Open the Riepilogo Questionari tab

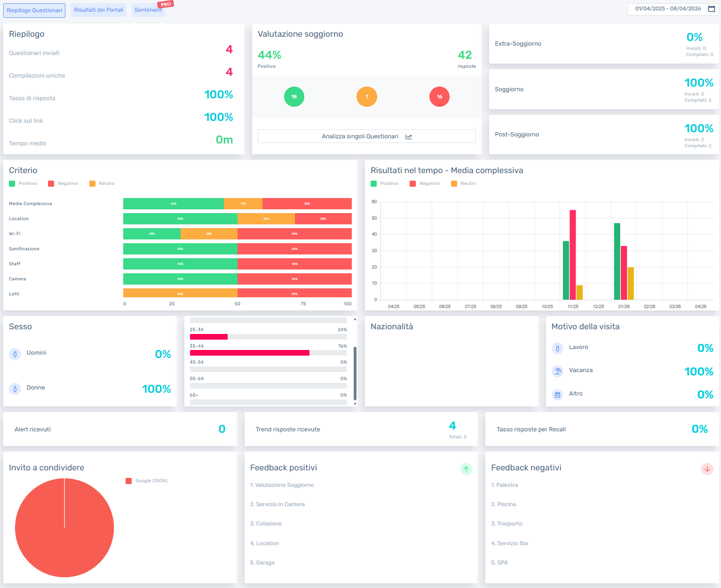coord(34,10)
